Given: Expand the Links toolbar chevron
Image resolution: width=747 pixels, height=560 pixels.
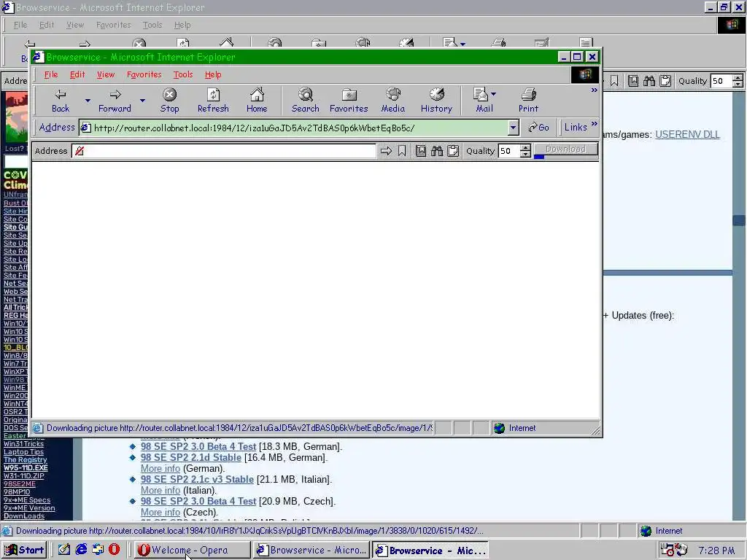Looking at the screenshot, I should tap(594, 124).
